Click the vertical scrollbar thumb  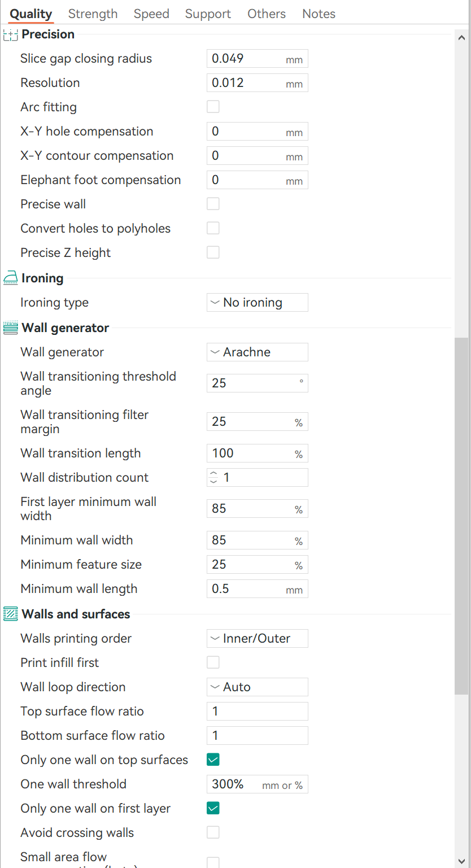point(461,516)
